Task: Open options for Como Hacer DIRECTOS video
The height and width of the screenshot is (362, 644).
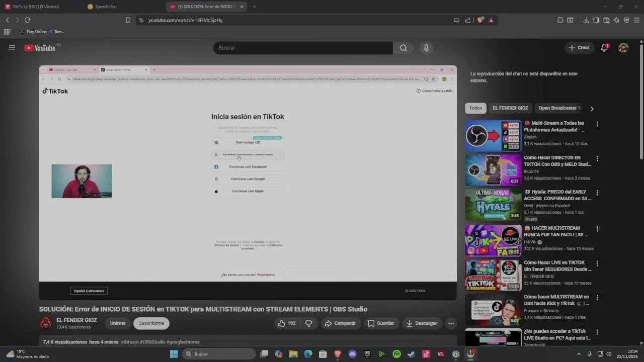Action: 597,158
